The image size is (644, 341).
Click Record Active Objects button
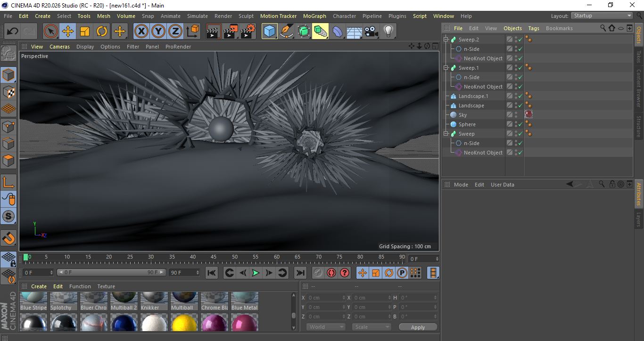[x=318, y=273]
